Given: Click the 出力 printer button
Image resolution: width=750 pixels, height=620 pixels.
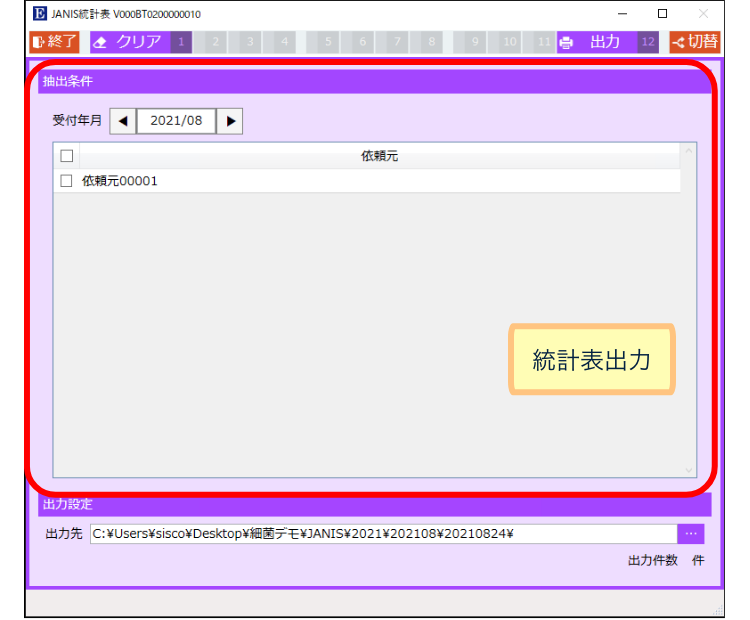Looking at the screenshot, I should pyautogui.click(x=596, y=42).
